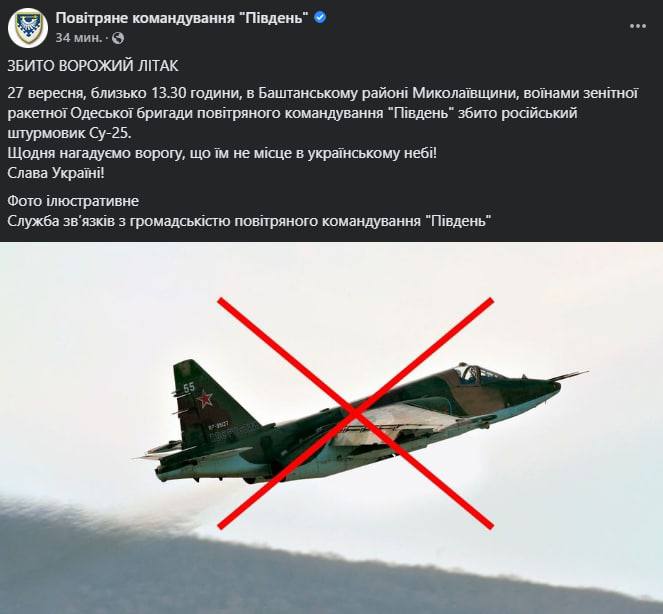Click the blue verified badge checkmark
Screen dimensions: 663x614
tap(320, 18)
